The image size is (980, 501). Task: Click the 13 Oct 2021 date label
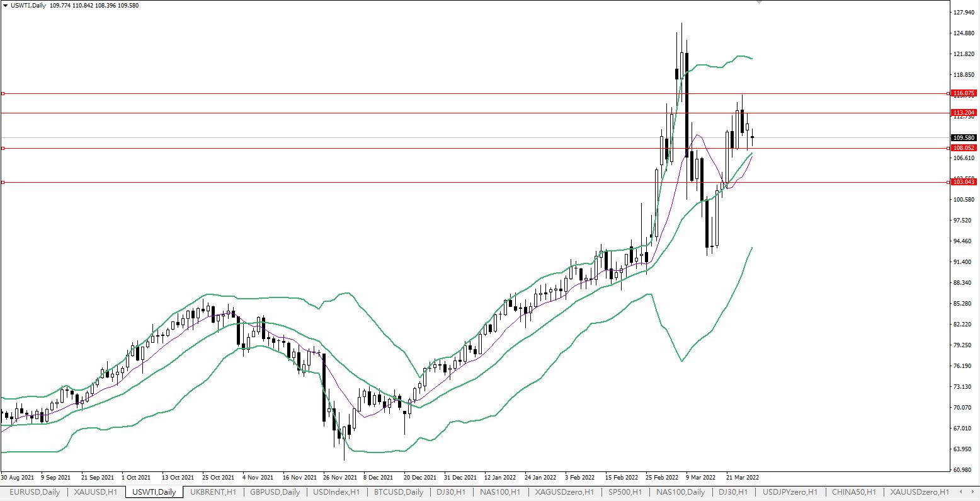(179, 478)
